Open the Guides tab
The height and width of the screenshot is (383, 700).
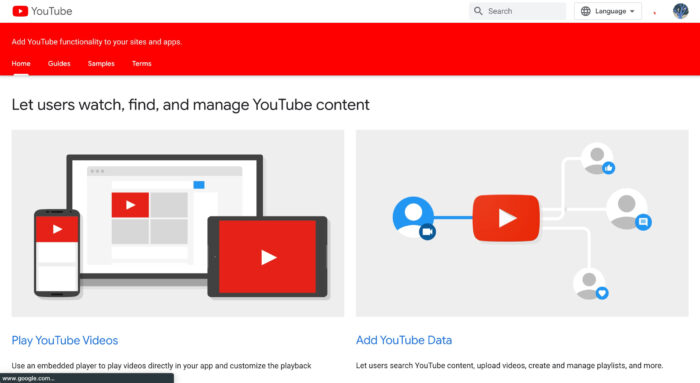[x=59, y=63]
